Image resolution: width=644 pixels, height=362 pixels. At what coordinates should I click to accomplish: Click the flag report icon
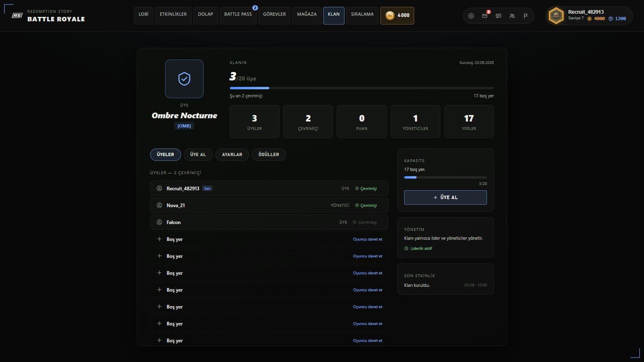(525, 16)
